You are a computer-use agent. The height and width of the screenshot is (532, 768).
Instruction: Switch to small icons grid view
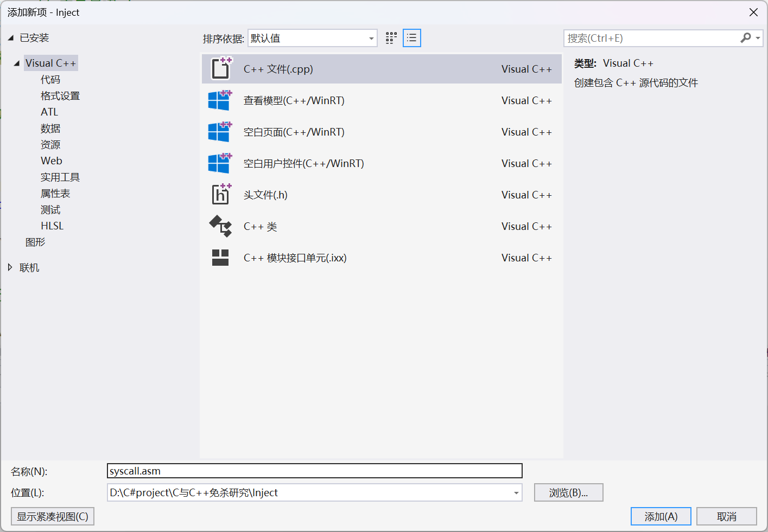[391, 38]
